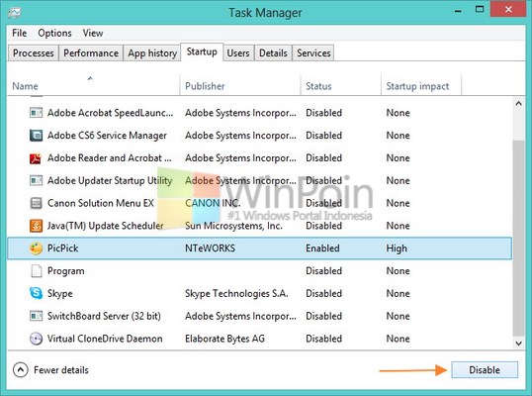Open the File menu
Screen dimensions: 532x396
pos(20,33)
